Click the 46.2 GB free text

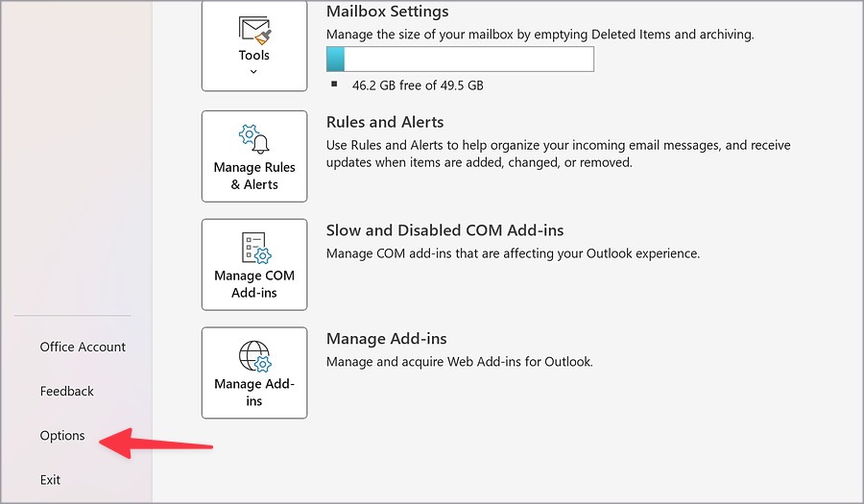pos(418,85)
